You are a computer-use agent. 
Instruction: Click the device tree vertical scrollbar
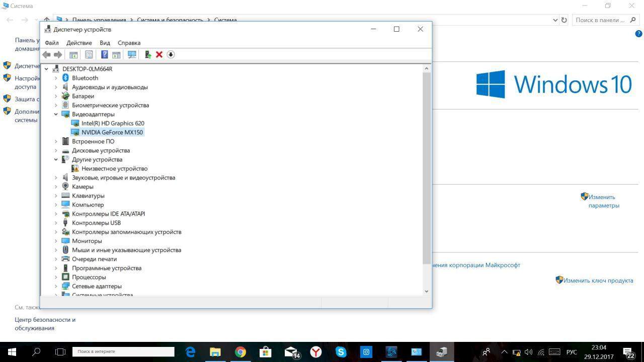tap(427, 168)
